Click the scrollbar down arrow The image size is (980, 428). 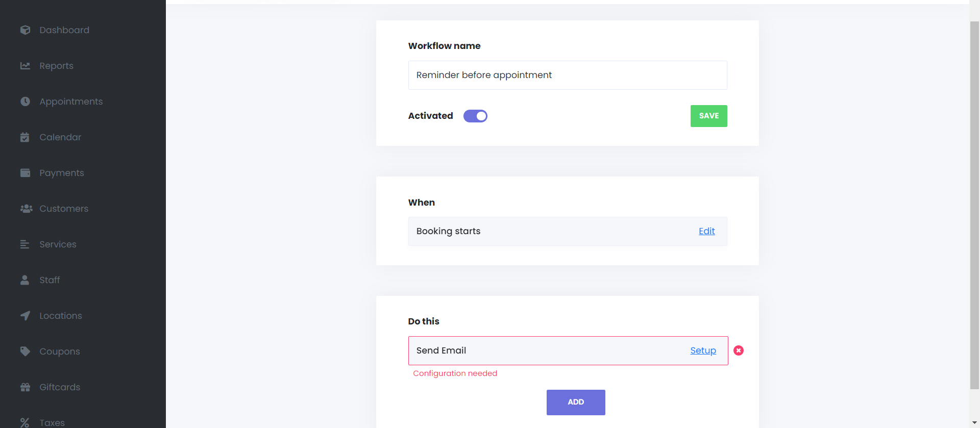pyautogui.click(x=974, y=423)
